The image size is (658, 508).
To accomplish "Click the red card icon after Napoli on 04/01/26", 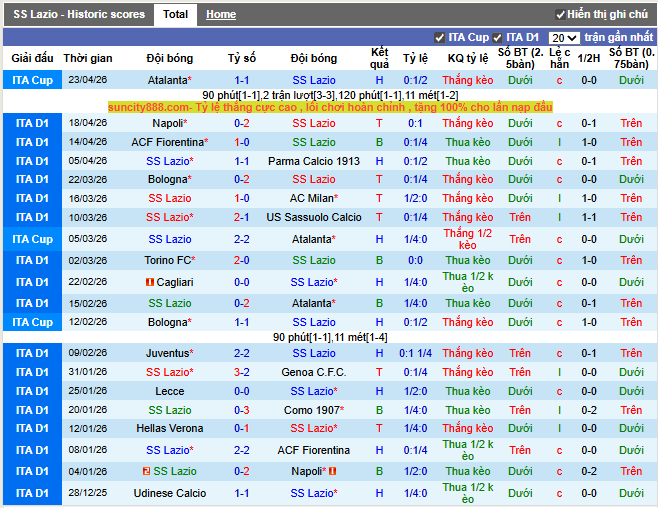I will pyautogui.click(x=333, y=471).
